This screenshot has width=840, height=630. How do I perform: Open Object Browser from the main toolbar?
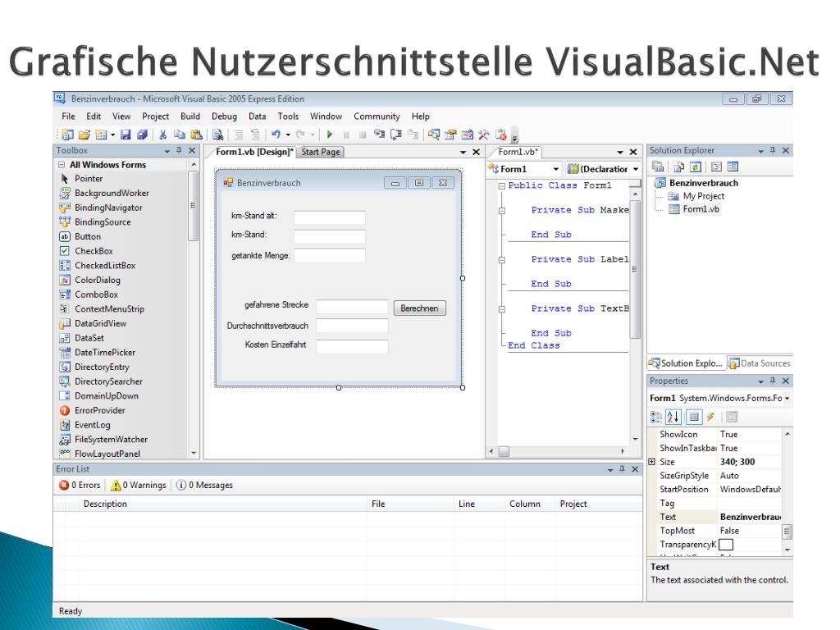[x=467, y=135]
